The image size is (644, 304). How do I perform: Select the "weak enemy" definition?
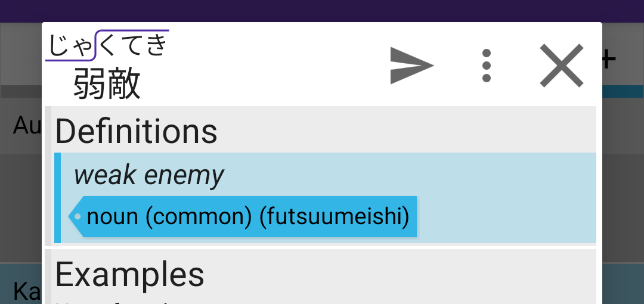tap(149, 175)
